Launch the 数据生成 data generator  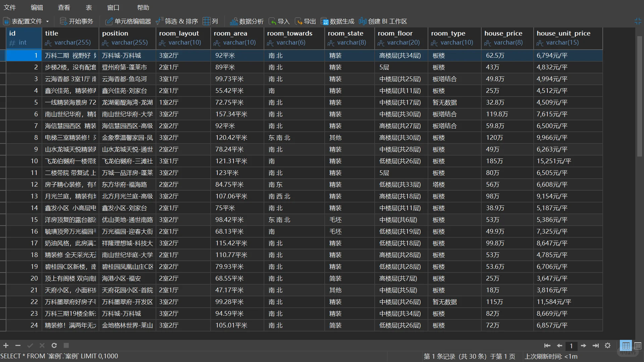[x=337, y=21]
